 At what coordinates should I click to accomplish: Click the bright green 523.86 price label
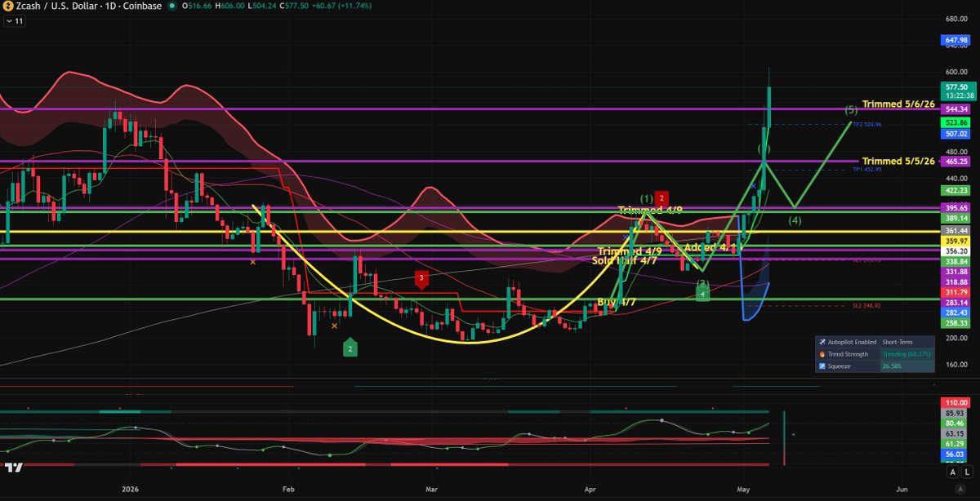(x=956, y=122)
